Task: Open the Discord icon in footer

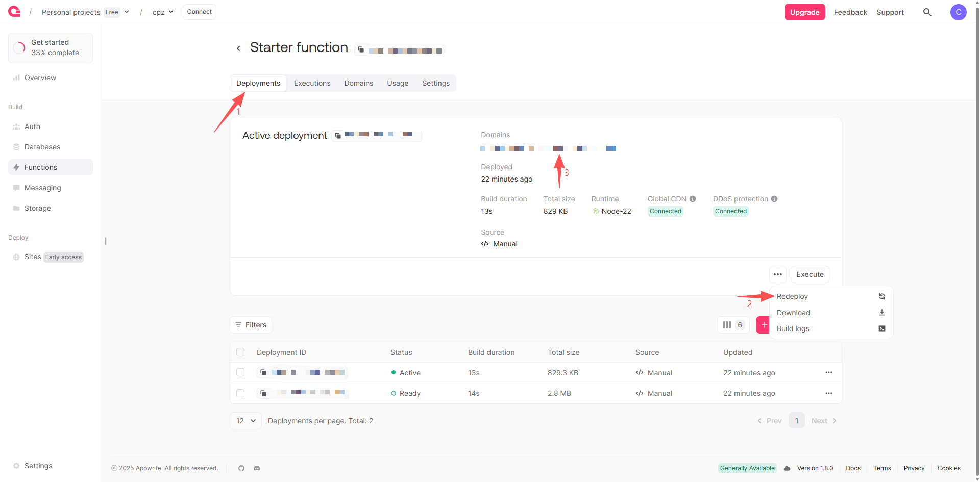Action: (257, 468)
